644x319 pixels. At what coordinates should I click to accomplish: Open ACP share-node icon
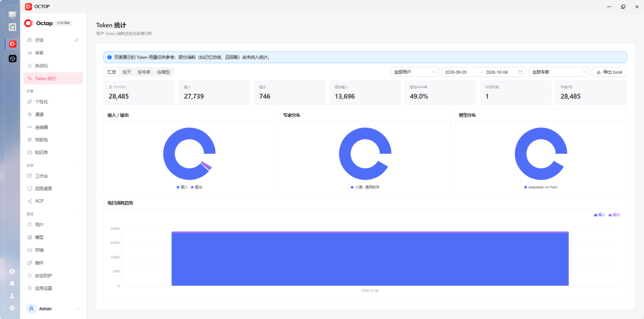(29, 201)
